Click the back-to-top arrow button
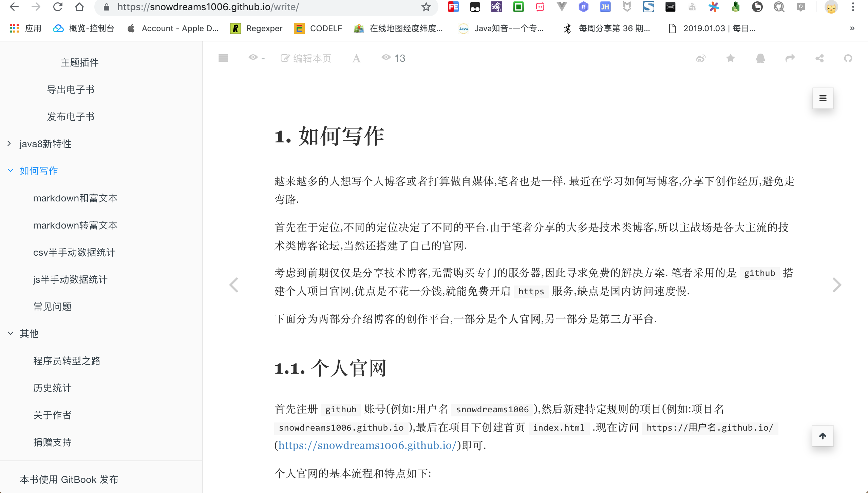 pos(823,436)
